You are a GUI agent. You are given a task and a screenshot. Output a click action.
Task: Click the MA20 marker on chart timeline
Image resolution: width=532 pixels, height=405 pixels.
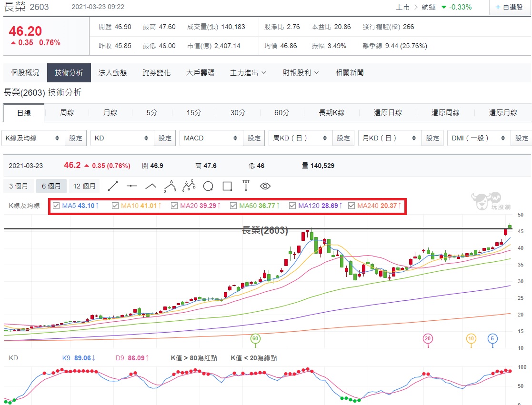coord(428,338)
